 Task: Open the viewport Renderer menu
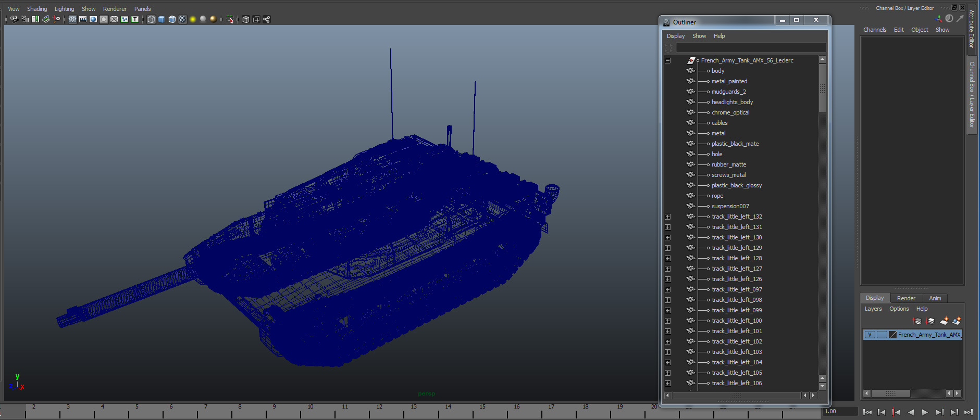pos(115,9)
